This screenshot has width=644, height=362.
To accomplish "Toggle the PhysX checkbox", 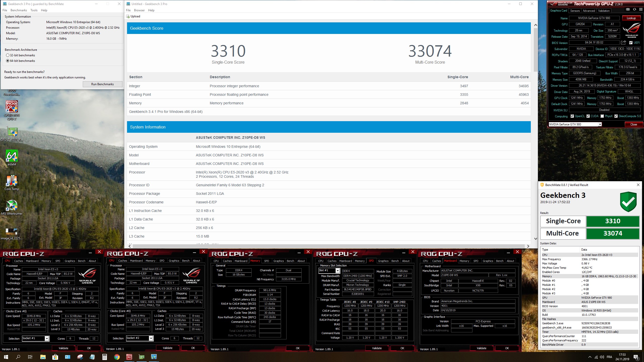I will pos(602,116).
